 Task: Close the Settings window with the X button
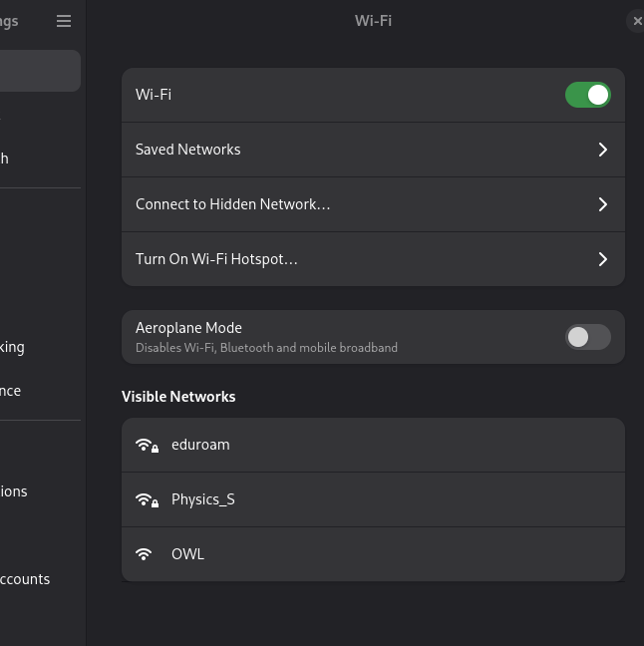tap(637, 21)
